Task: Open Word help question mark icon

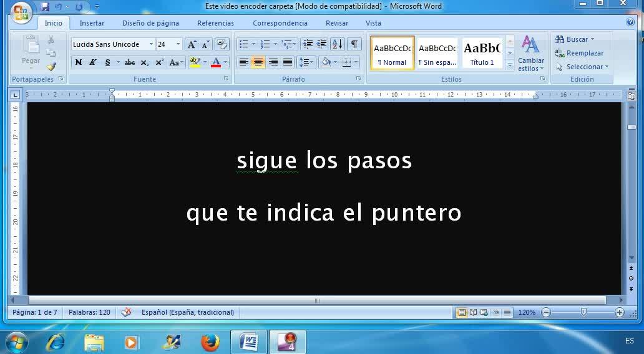Action: tap(630, 22)
